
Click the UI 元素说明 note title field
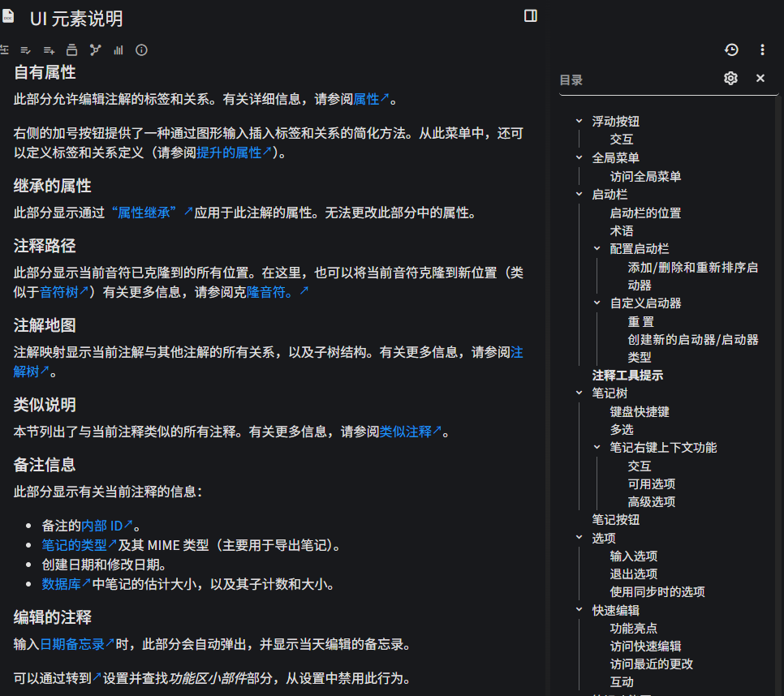pos(77,19)
